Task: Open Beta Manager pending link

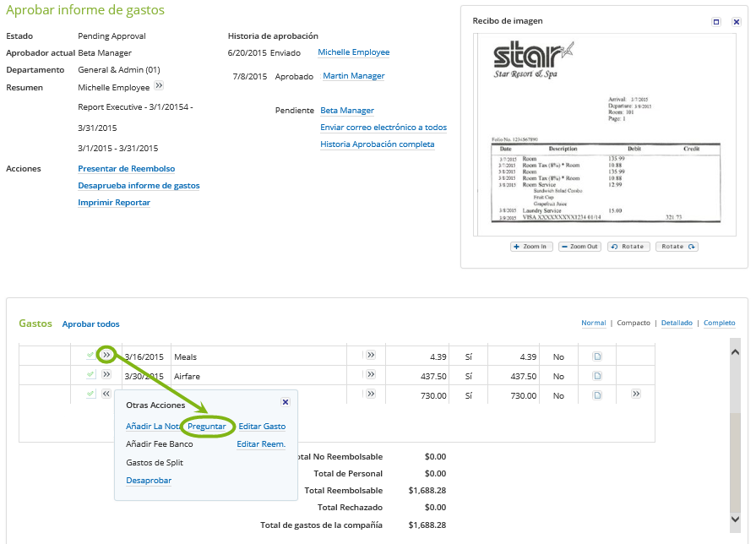Action: [346, 111]
